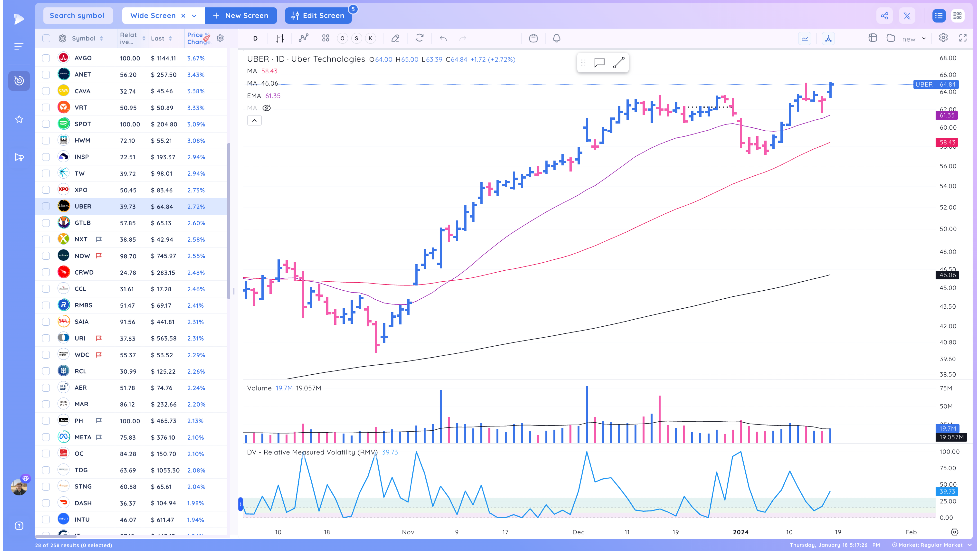Image resolution: width=980 pixels, height=551 pixels.
Task: Open table column settings gear icon
Action: click(x=220, y=38)
